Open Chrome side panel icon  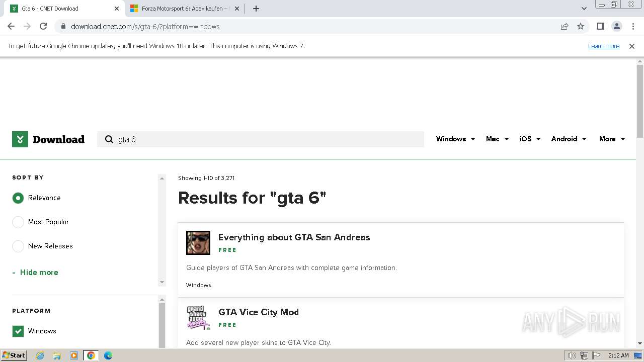pos(600,26)
